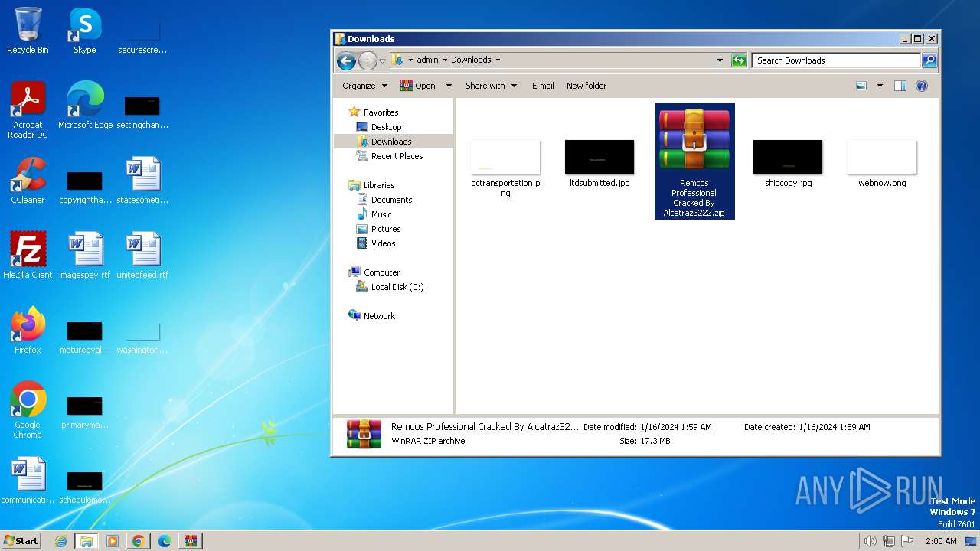Open the Organize dropdown menu
The height and width of the screenshot is (551, 980).
coord(364,86)
